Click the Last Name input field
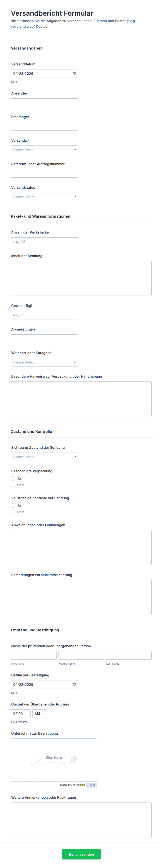Image resolution: width=161 pixels, height=868 pixels. tap(129, 655)
